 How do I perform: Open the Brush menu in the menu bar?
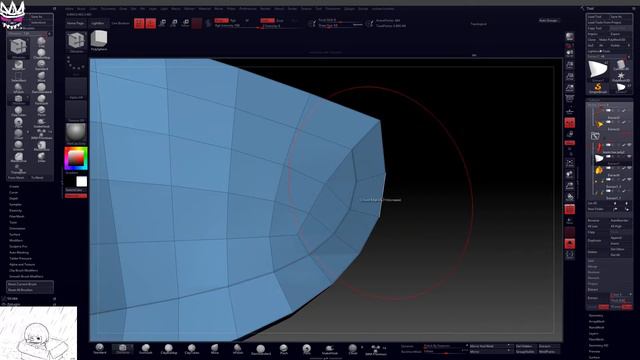tap(81, 9)
